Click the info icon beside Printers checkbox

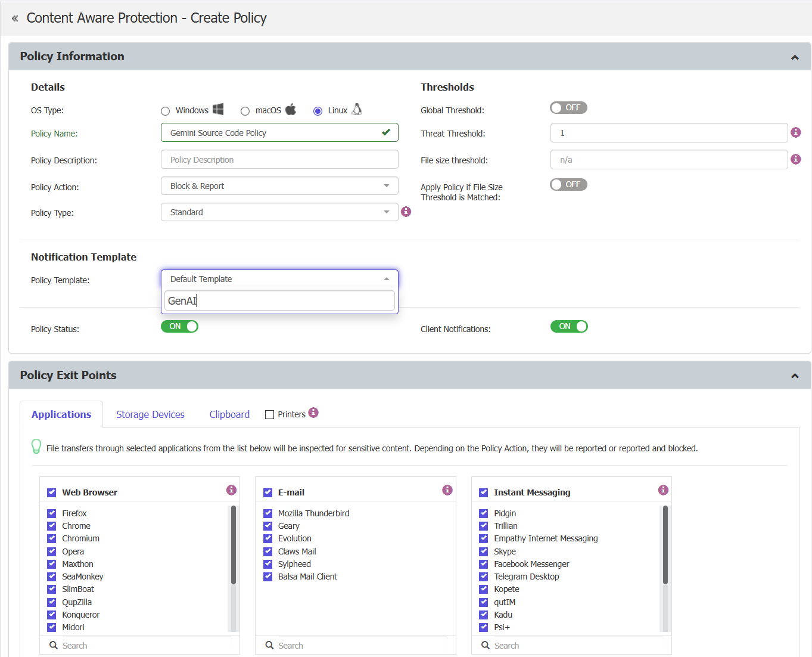pyautogui.click(x=314, y=413)
